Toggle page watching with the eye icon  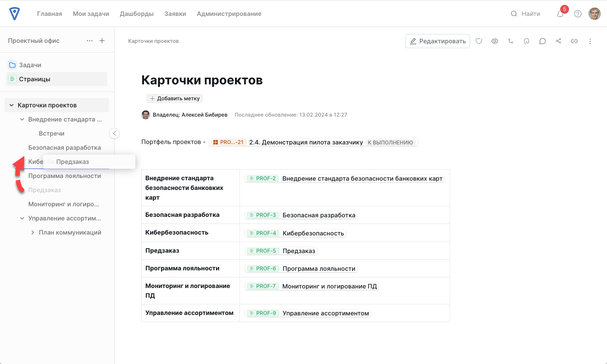[x=495, y=41]
